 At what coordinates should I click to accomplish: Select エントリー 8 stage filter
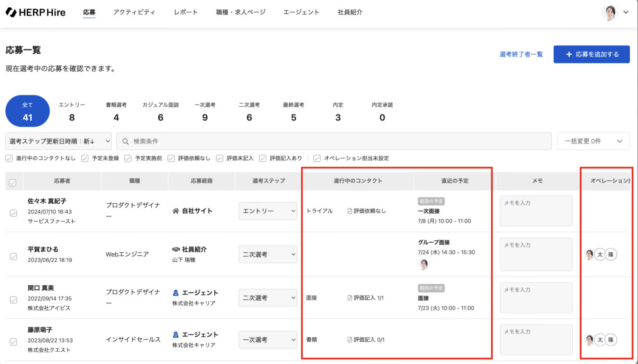tap(72, 111)
